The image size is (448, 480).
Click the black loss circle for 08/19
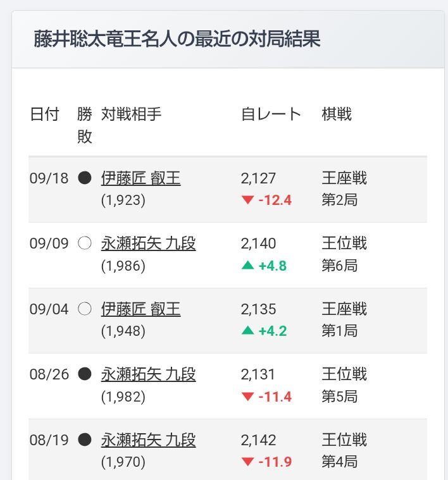pyautogui.click(x=85, y=440)
